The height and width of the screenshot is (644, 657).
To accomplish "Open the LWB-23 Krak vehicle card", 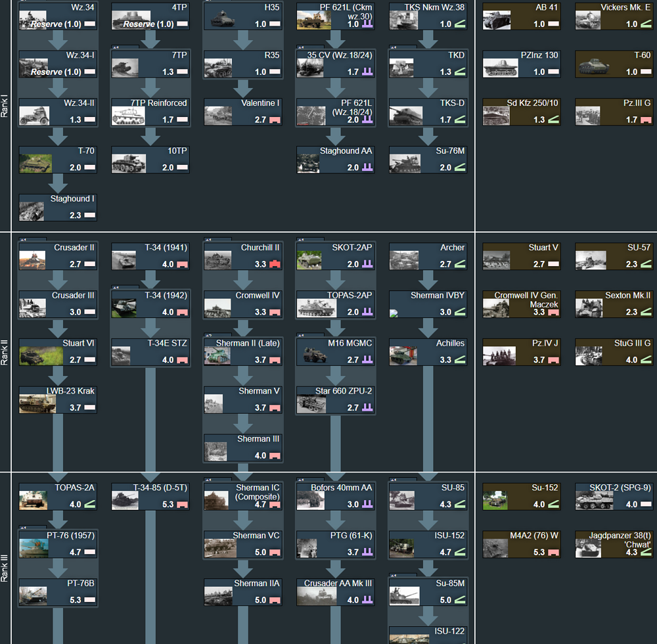I will tap(57, 398).
